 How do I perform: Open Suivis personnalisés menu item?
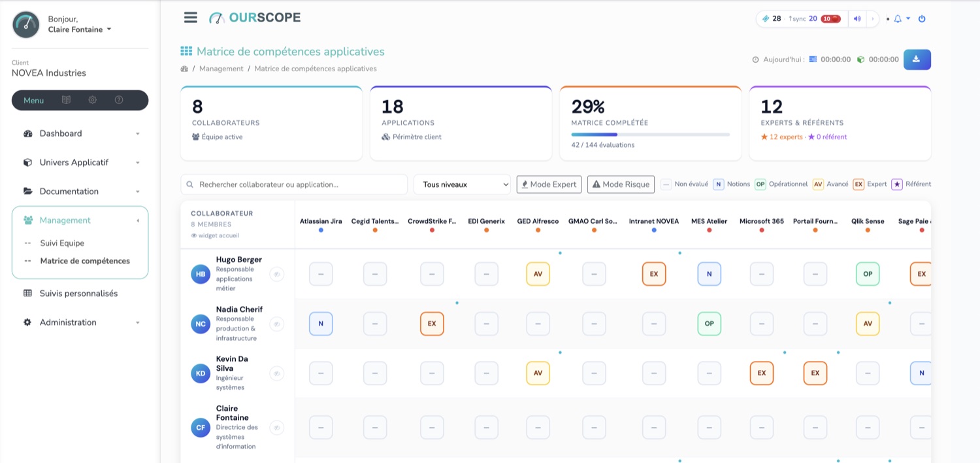pos(80,293)
